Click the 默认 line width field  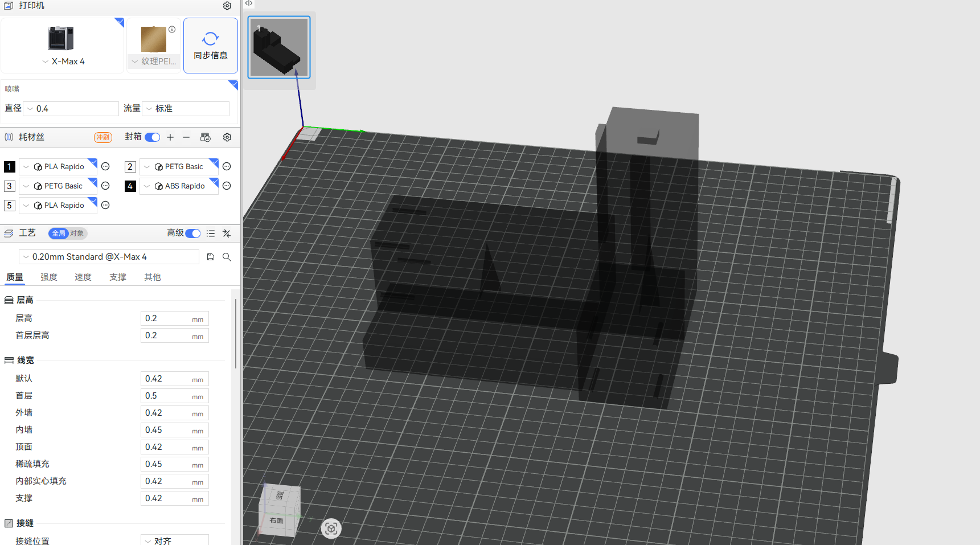click(175, 379)
